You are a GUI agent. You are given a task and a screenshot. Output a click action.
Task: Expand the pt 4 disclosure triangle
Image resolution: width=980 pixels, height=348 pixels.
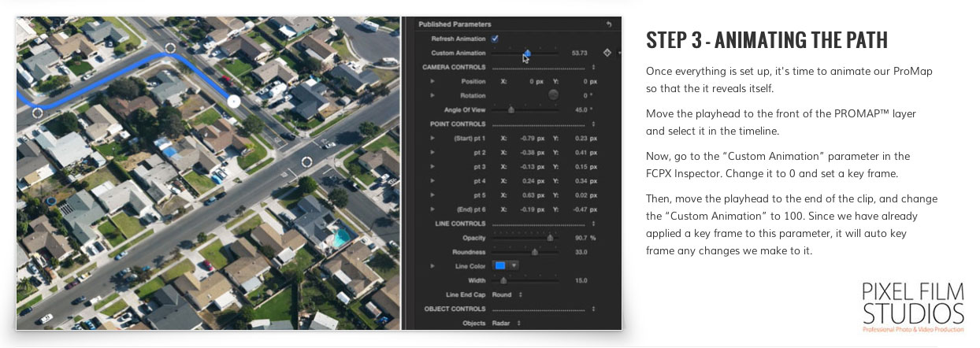pyautogui.click(x=432, y=181)
